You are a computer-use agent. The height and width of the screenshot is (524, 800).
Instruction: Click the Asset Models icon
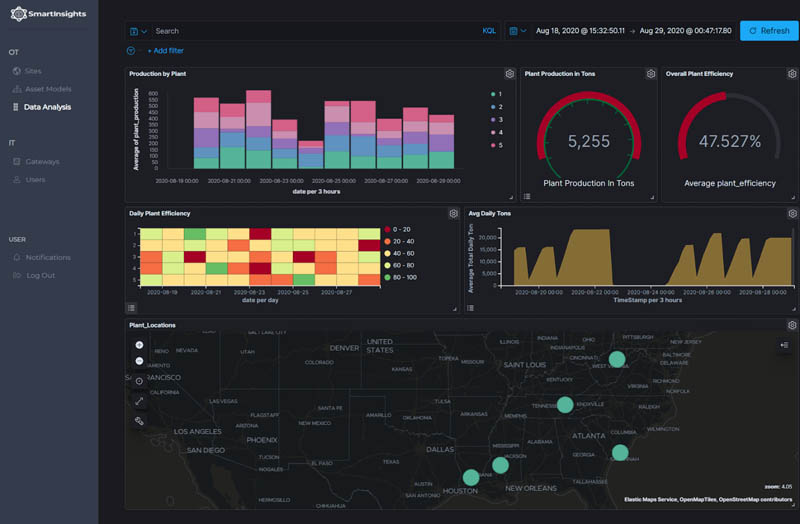pos(16,89)
